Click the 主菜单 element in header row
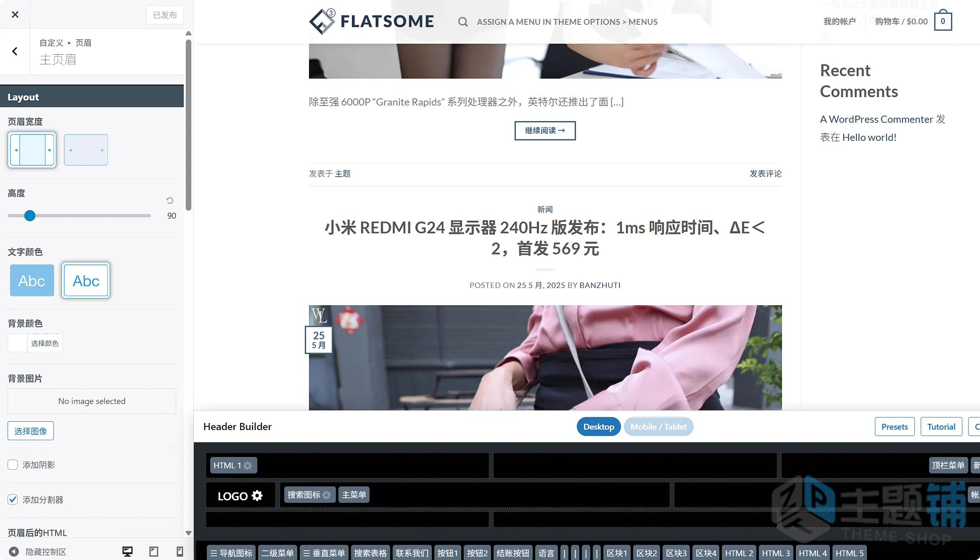The width and height of the screenshot is (980, 560). pos(354,495)
